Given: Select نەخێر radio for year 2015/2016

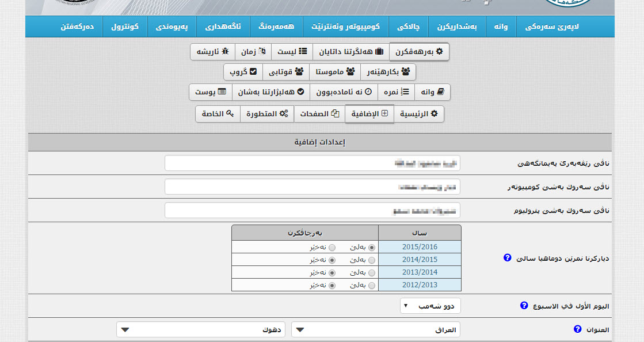Looking at the screenshot, I should coord(331,248).
